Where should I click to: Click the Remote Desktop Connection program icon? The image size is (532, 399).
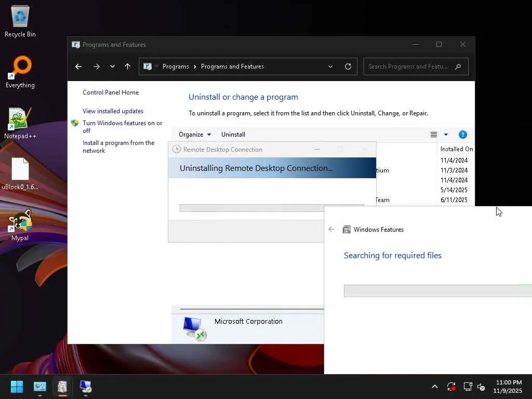click(194, 328)
